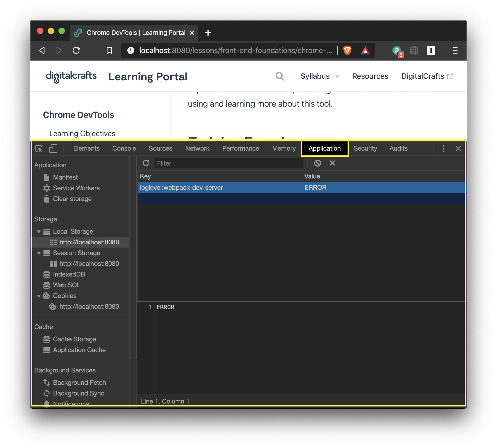Collapse the Cookies tree
Screen dimensions: 497x448
(39, 296)
